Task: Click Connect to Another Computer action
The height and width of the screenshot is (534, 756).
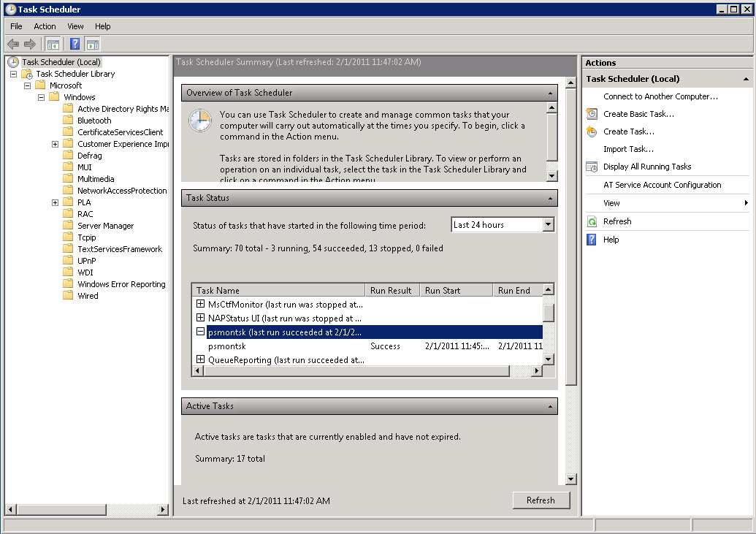Action: (660, 96)
